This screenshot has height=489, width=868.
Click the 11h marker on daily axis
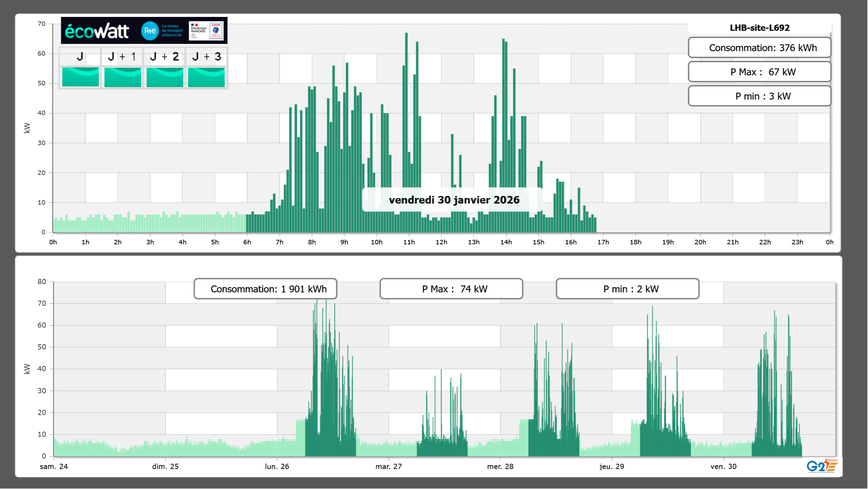click(x=409, y=242)
